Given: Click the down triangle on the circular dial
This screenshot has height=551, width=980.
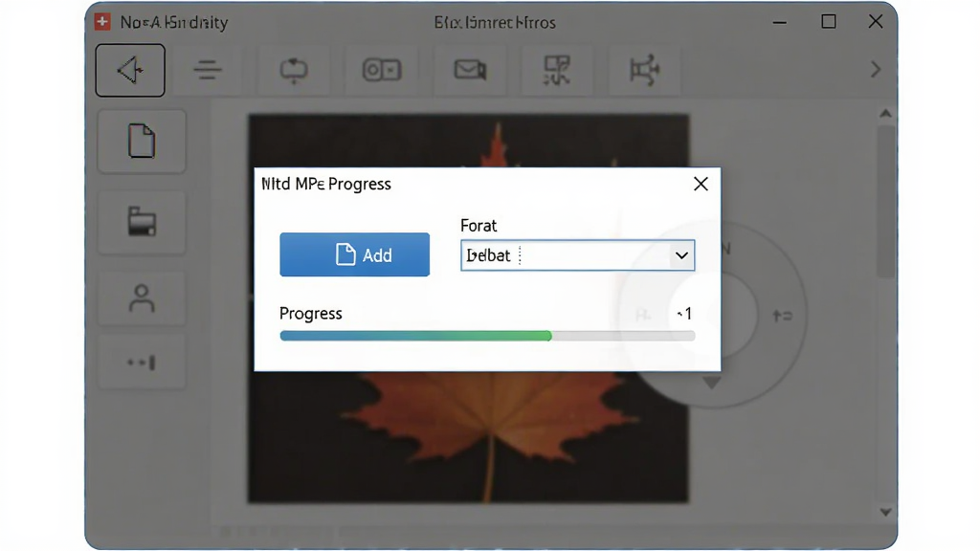Looking at the screenshot, I should click(x=711, y=383).
